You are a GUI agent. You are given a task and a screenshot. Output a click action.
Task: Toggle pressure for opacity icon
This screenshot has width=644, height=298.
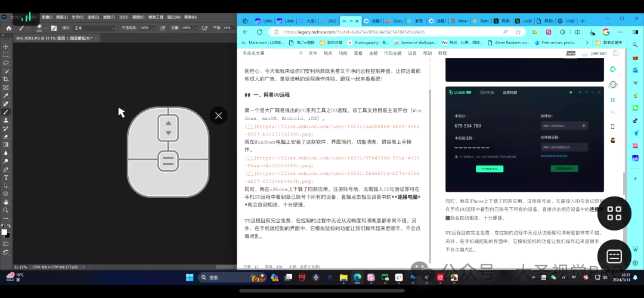(x=163, y=28)
